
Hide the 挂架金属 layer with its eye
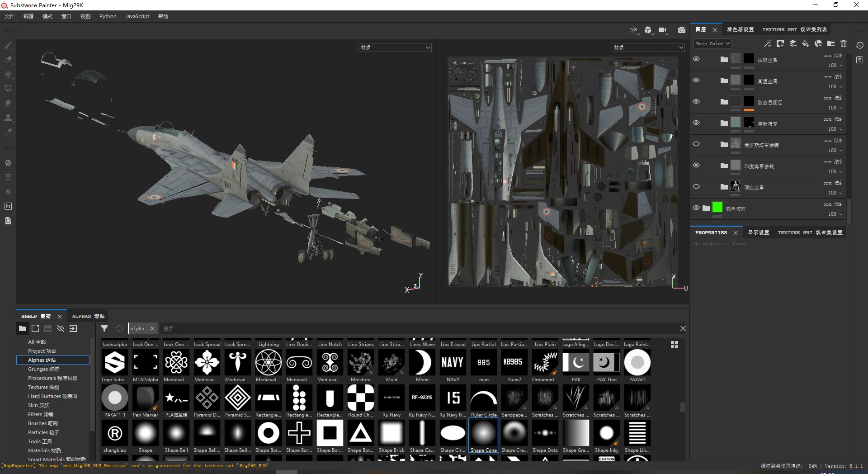696,59
